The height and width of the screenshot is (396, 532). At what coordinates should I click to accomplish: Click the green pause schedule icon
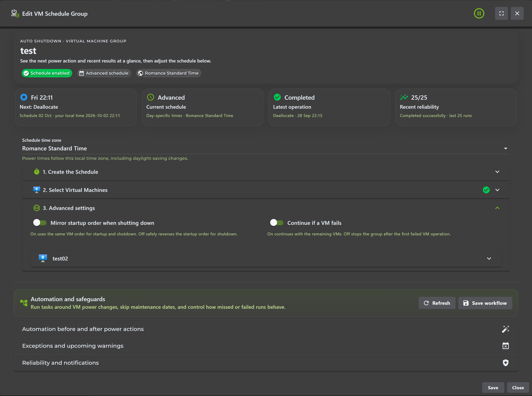(479, 13)
